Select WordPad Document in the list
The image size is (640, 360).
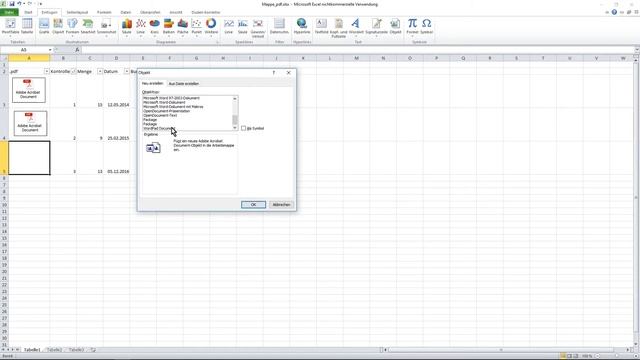160,128
